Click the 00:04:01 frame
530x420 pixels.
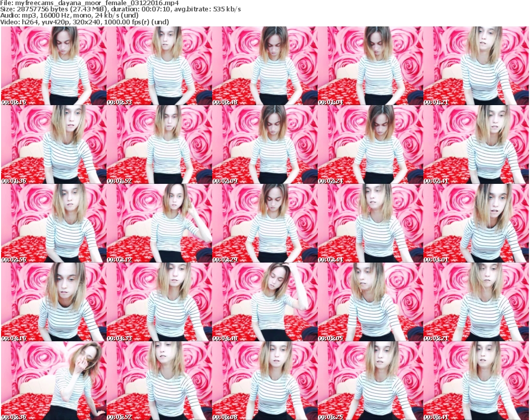[476, 224]
